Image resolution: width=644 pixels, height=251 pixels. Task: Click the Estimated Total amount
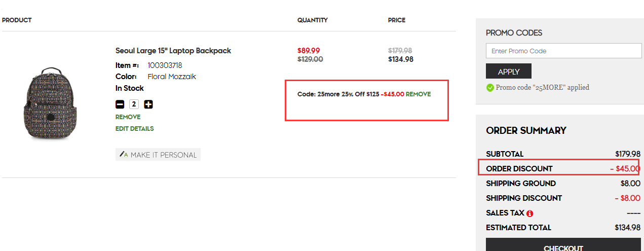[627, 228]
